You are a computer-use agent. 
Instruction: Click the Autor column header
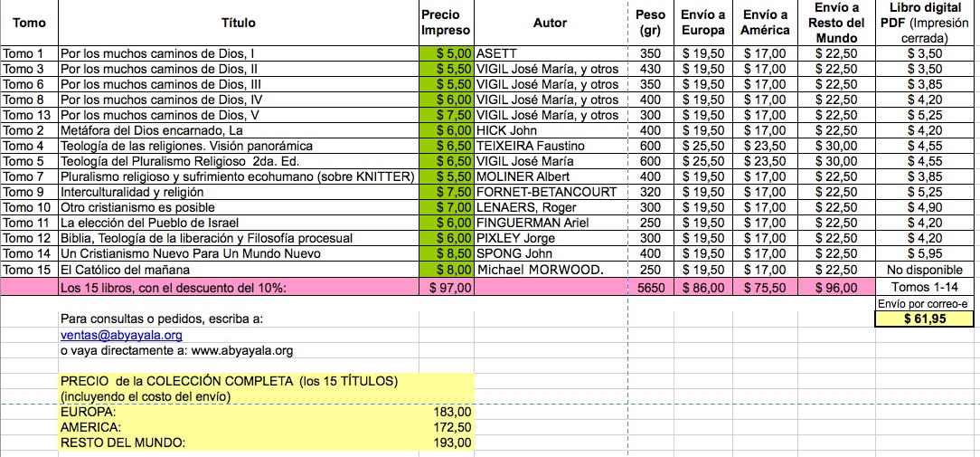click(550, 23)
